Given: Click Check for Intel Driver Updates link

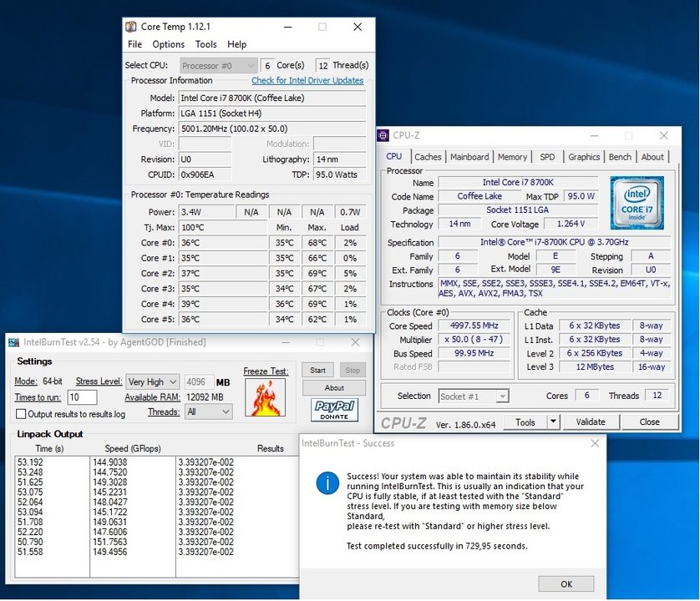Looking at the screenshot, I should [307, 80].
